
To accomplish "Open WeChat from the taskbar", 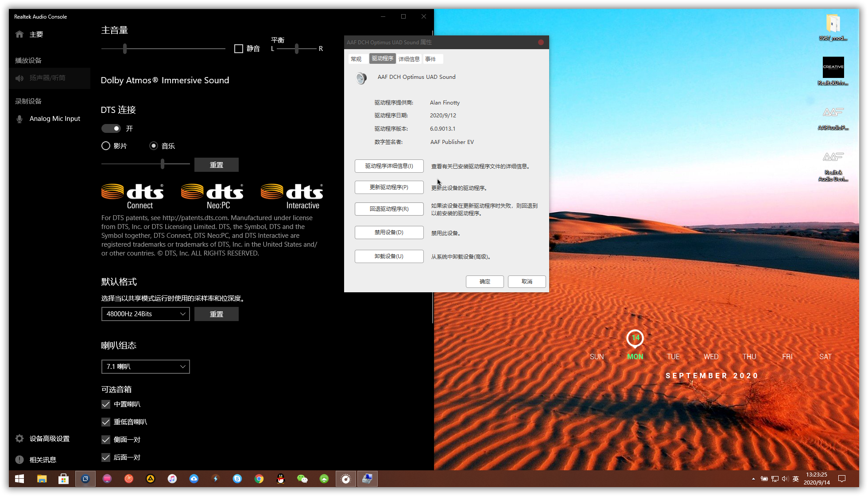I will pos(302,479).
